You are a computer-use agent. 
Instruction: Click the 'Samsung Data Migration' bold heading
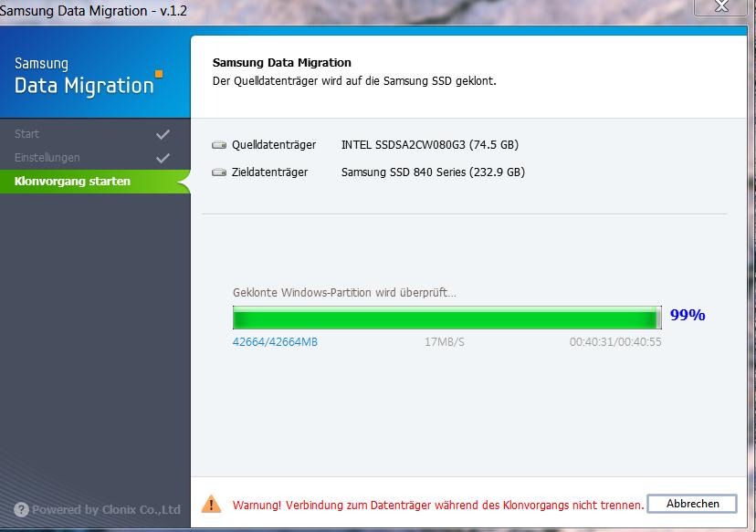tap(281, 63)
